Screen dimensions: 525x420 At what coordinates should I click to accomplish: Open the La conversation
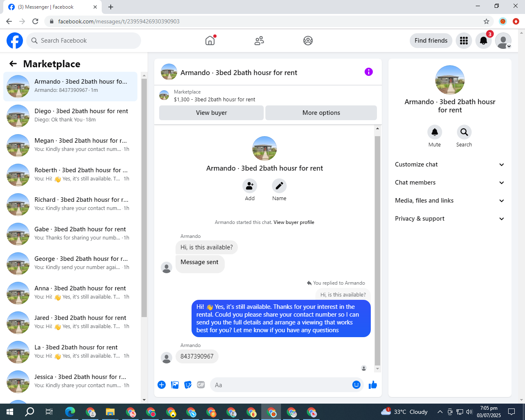[x=71, y=352]
